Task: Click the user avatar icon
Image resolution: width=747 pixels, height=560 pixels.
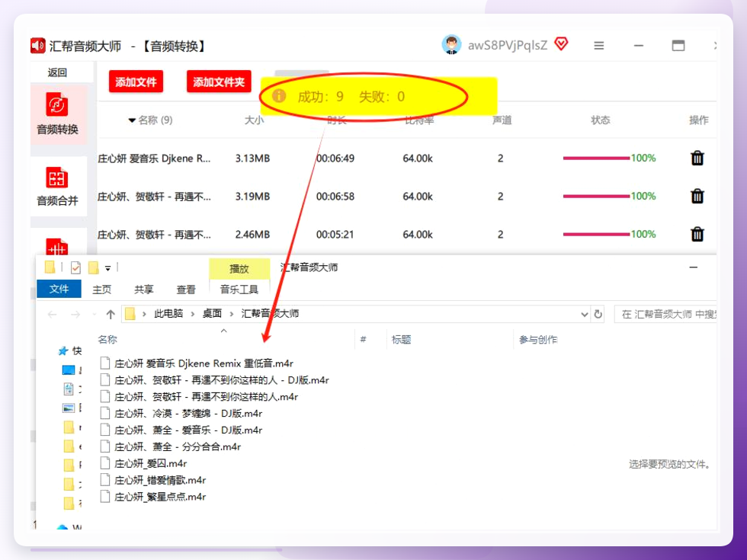Action: click(450, 45)
